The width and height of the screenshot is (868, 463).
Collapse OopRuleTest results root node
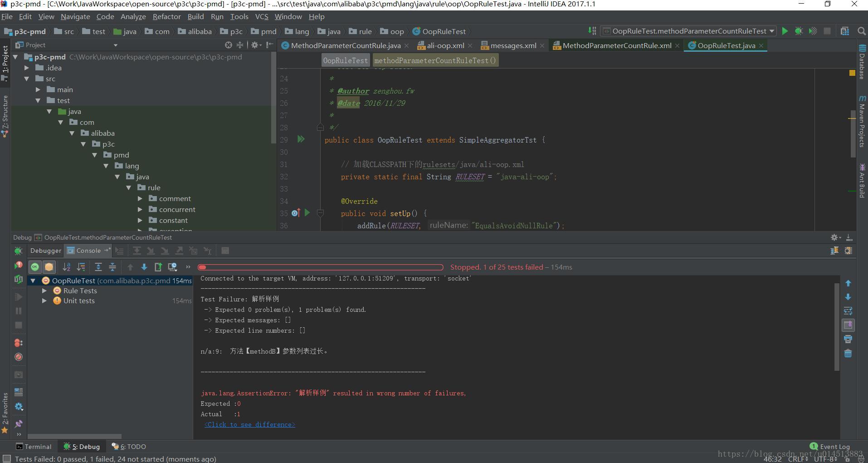click(33, 281)
